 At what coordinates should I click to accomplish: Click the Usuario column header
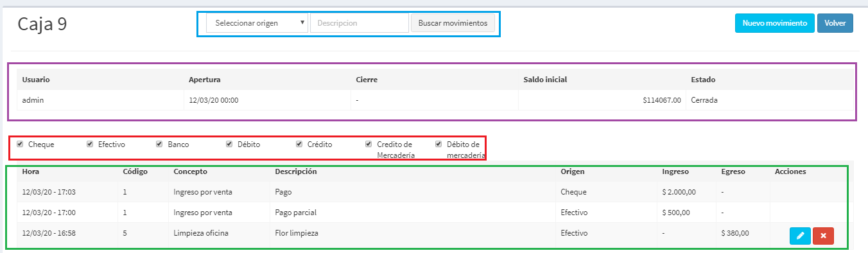pos(36,80)
